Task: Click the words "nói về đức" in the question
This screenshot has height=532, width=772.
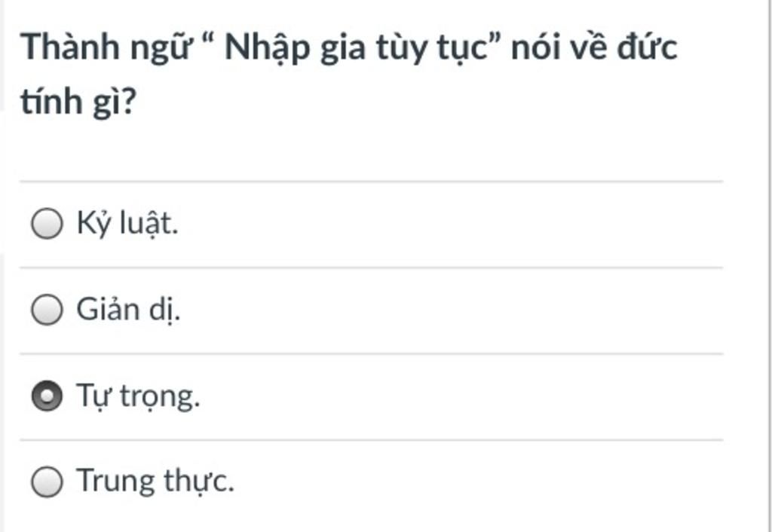Action: (594, 48)
